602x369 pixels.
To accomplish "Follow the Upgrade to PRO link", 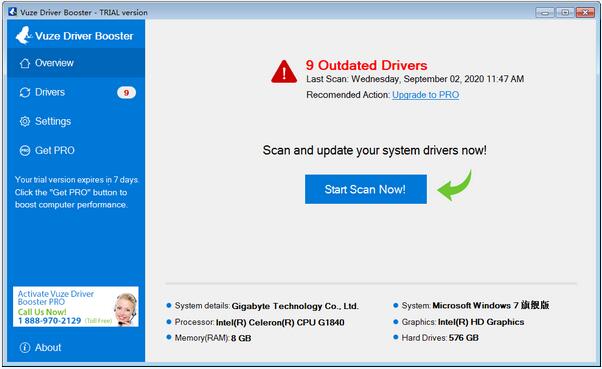I will tap(425, 95).
